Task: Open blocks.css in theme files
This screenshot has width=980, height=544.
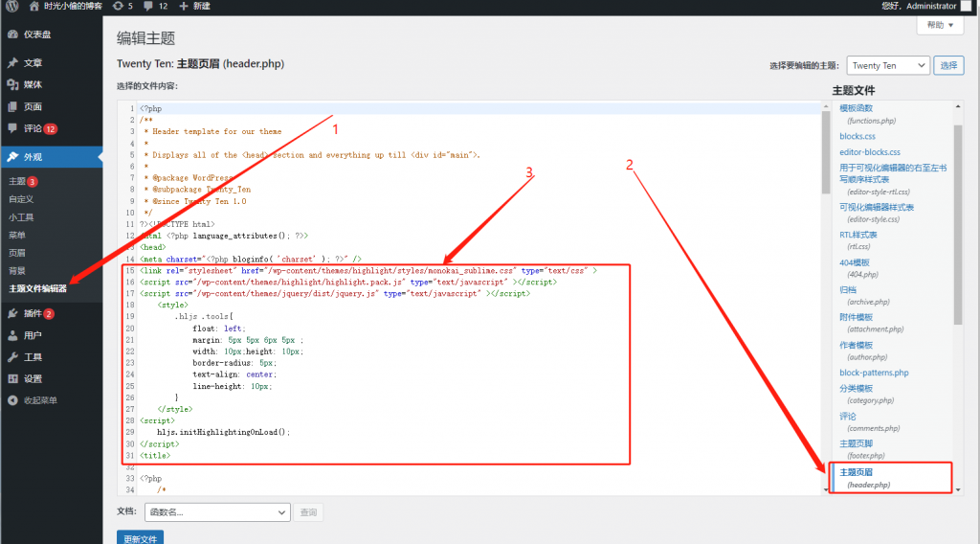Action: coord(857,136)
